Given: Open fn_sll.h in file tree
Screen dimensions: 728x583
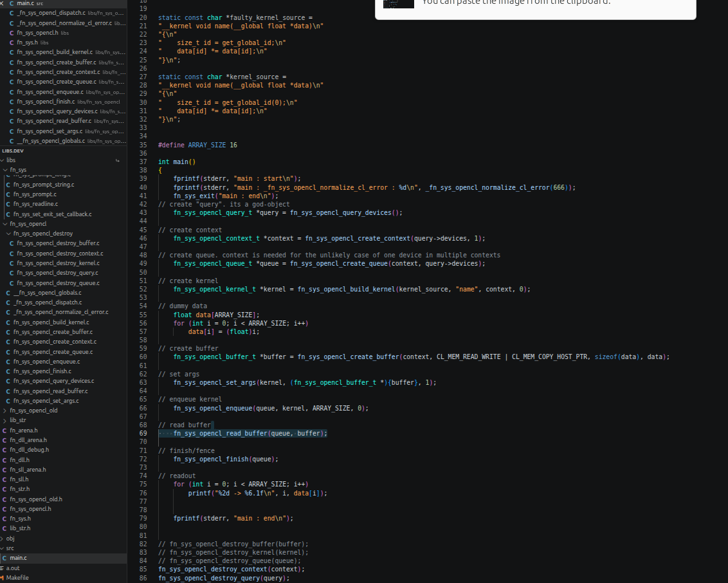Looking at the screenshot, I should (x=63, y=479).
